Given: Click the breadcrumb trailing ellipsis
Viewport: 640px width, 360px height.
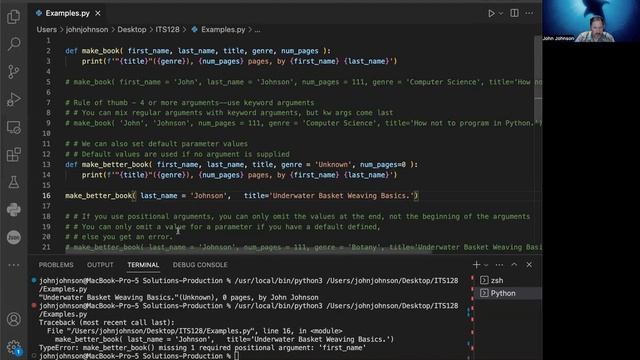Looking at the screenshot, I should click(x=257, y=30).
